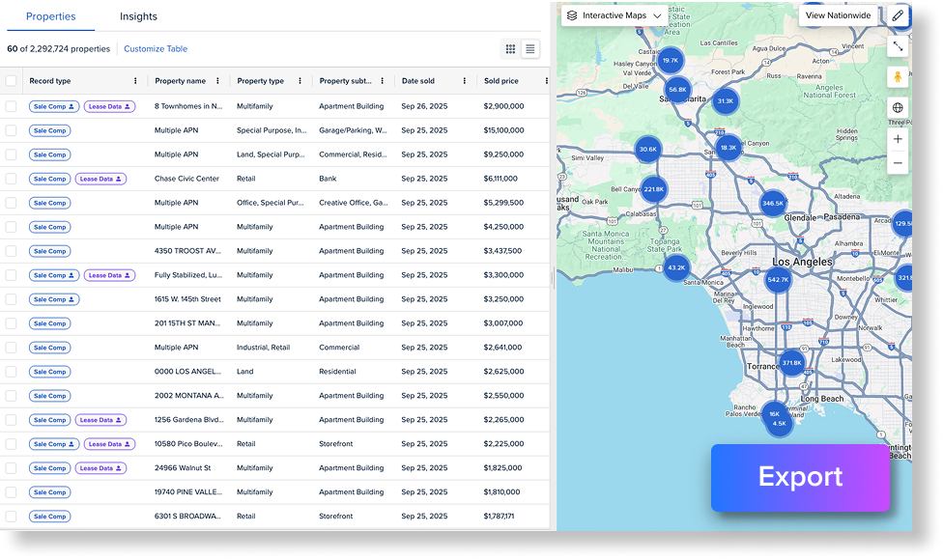Tick the checkbox next to 24966 Walnut St
The width and height of the screenshot is (943, 560).
click(12, 468)
